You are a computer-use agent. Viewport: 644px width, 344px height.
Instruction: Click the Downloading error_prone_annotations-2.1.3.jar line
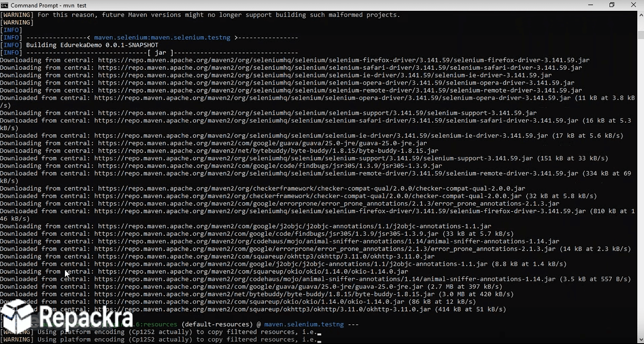(x=280, y=204)
